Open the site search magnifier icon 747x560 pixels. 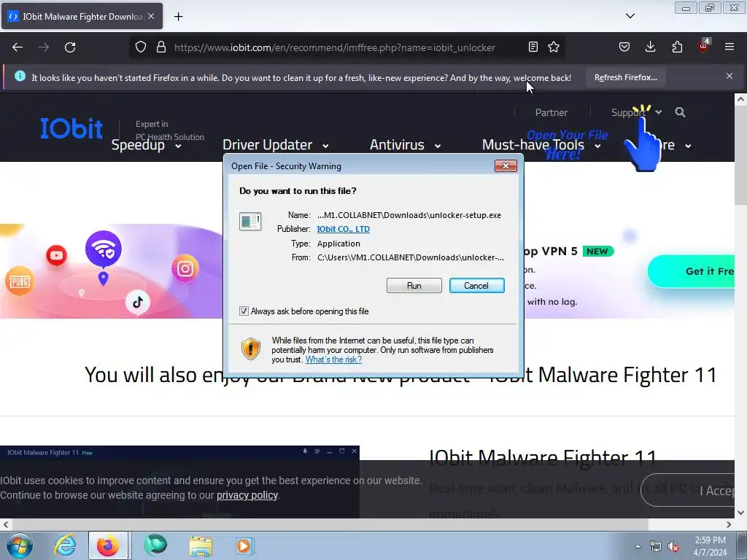pyautogui.click(x=681, y=112)
